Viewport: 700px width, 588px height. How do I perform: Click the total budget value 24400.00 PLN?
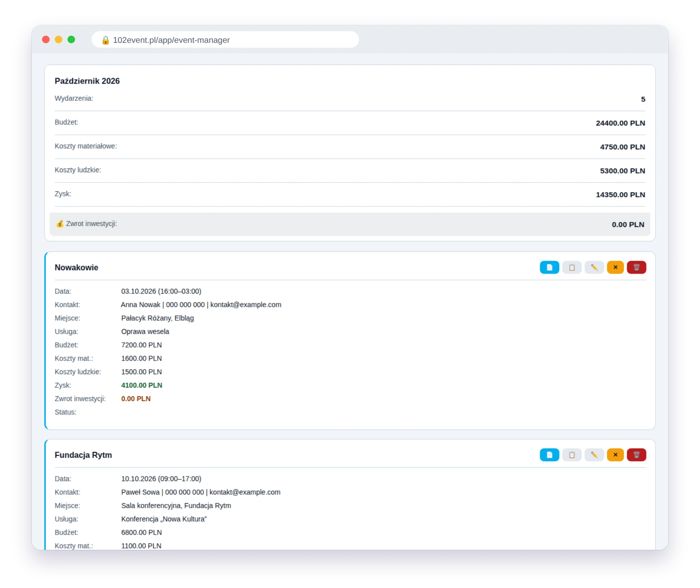pyautogui.click(x=620, y=123)
